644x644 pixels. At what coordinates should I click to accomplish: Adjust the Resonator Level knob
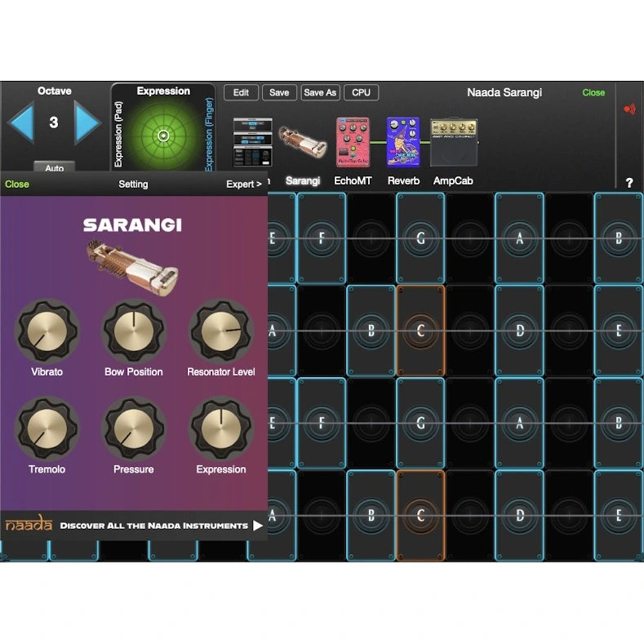[221, 331]
